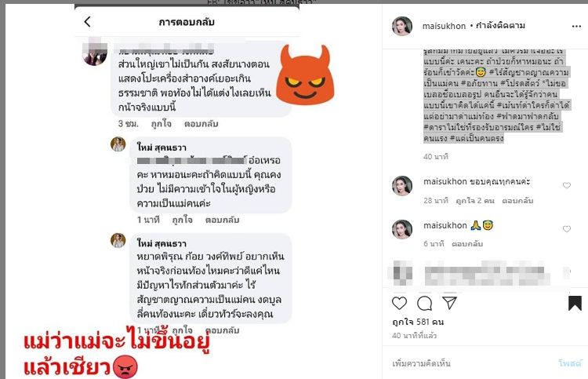The width and height of the screenshot is (588, 379).
Task: Like the post with the heart icon
Action: [x=399, y=303]
